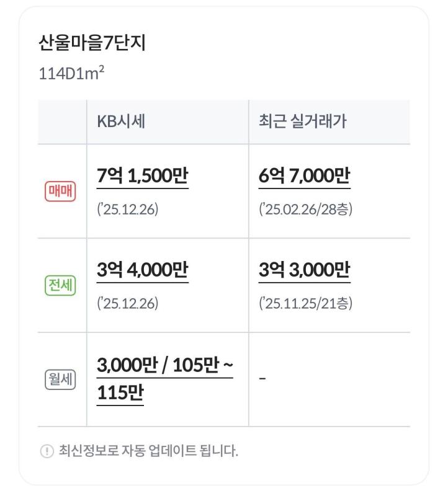Click the empty 월세 recent transaction dash
Screen dimensions: 448x496
coord(262,378)
